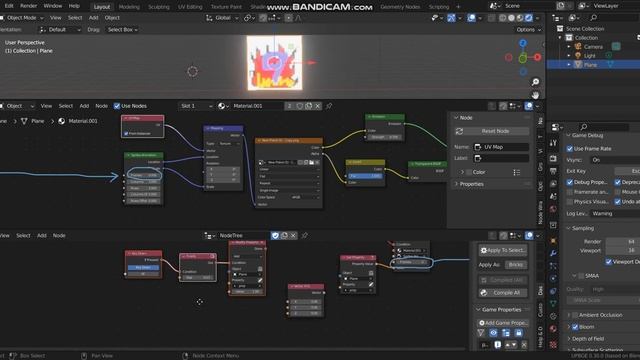Open the Slot 1 material slot dropdown
The width and height of the screenshot is (640, 360).
(x=196, y=106)
